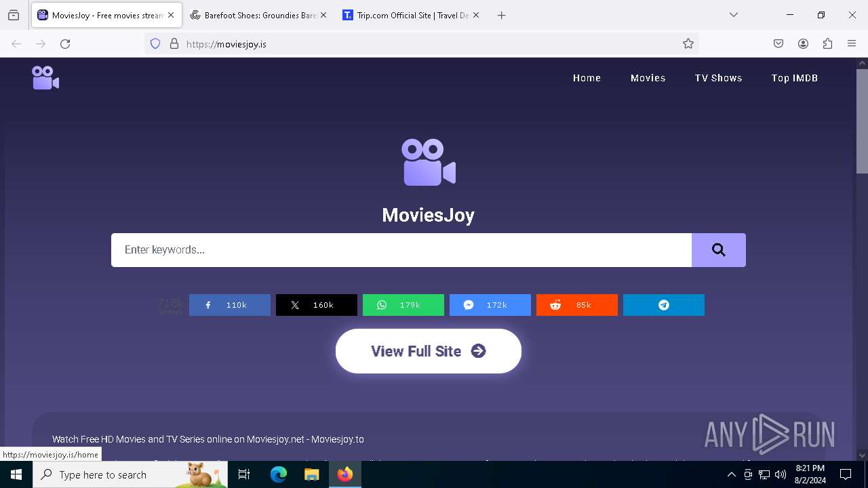Open Task View on the taskbar
868x488 pixels.
click(244, 474)
